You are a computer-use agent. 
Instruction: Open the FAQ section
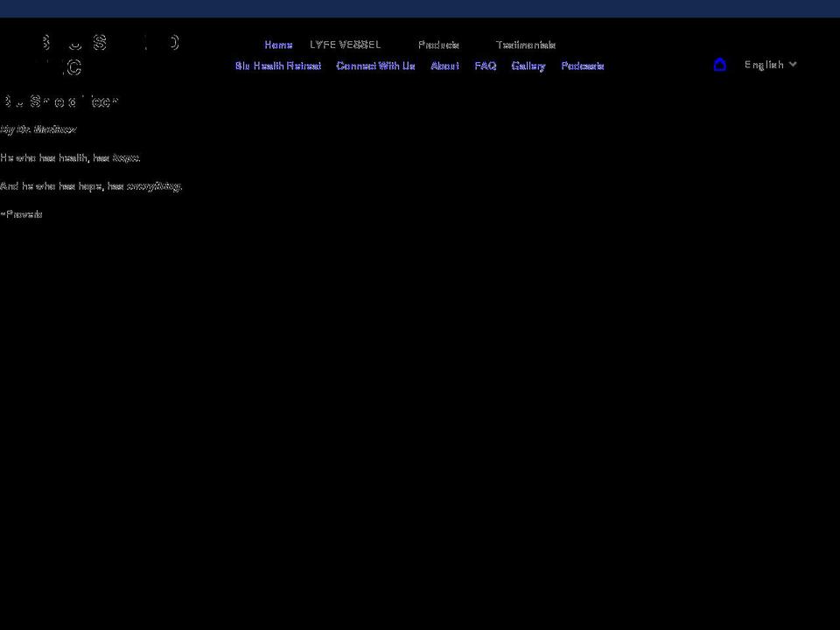pyautogui.click(x=485, y=66)
